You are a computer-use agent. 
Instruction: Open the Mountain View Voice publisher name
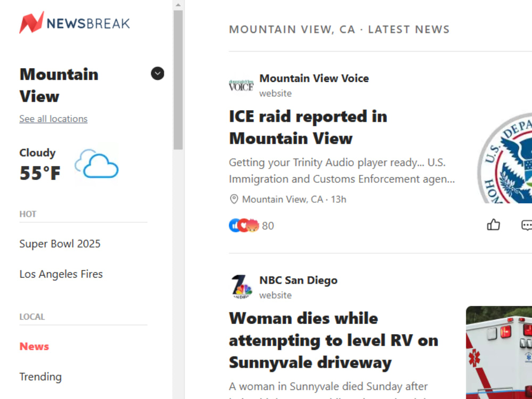pyautogui.click(x=314, y=78)
